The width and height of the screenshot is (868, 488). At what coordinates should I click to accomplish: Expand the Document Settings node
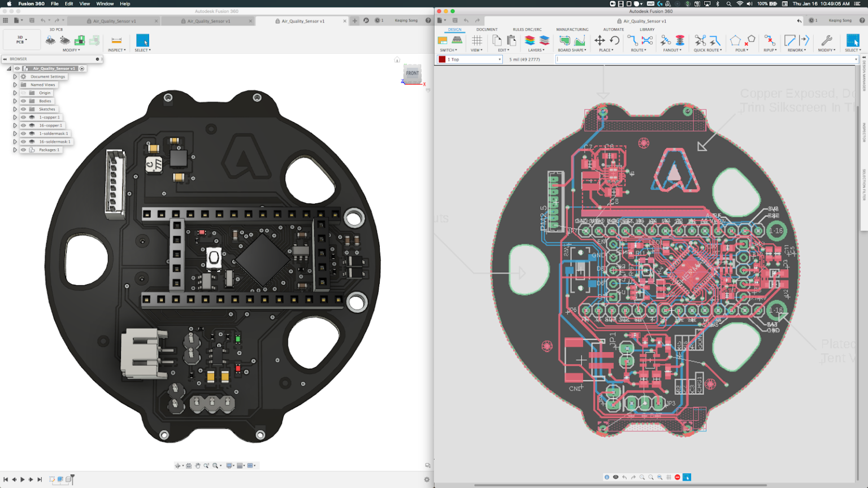tap(15, 76)
